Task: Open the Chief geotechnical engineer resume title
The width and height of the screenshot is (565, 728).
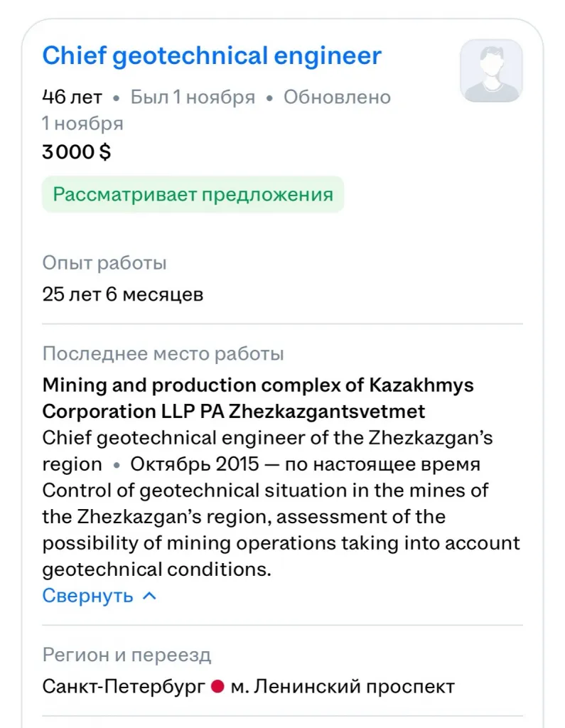Action: (x=212, y=56)
